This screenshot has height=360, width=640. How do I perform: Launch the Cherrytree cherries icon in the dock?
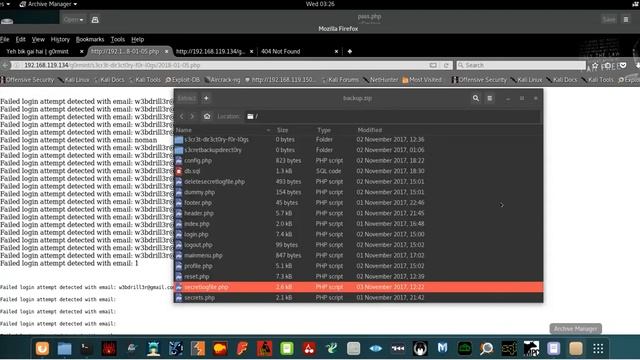pos(309,349)
